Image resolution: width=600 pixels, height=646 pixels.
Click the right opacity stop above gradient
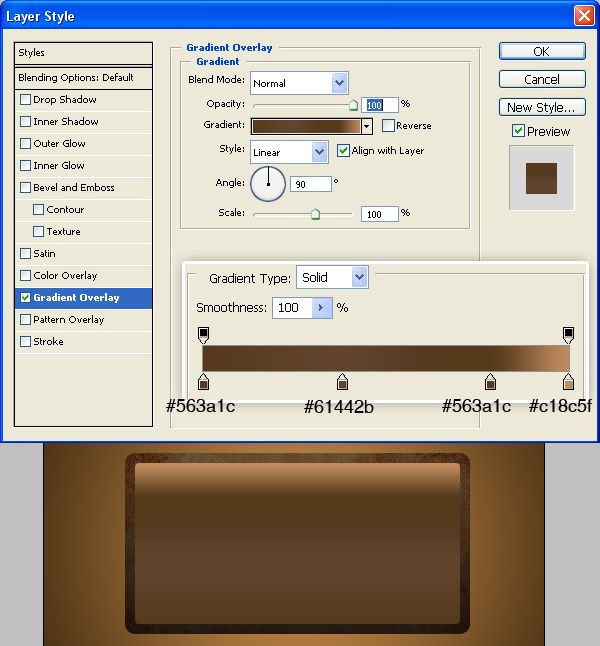[568, 334]
